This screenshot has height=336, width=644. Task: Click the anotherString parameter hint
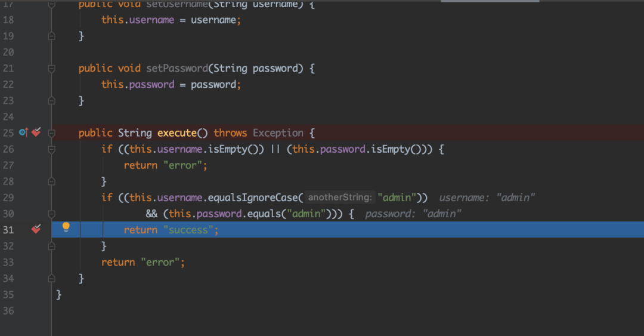(340, 198)
